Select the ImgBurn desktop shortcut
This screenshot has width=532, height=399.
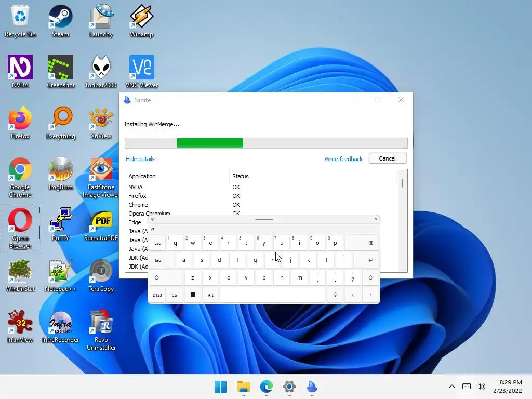[60, 174]
